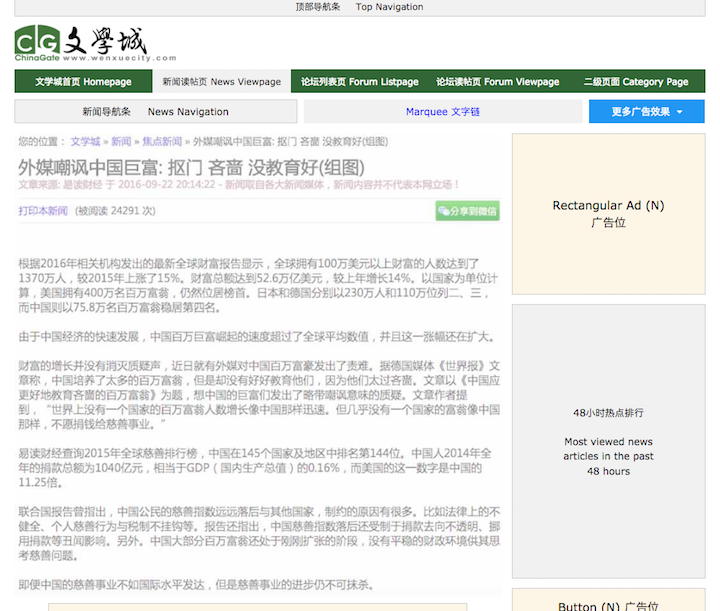Click the paragraph starting 易读财经查询2015年
Screen dimensions: 720x611
[255, 468]
